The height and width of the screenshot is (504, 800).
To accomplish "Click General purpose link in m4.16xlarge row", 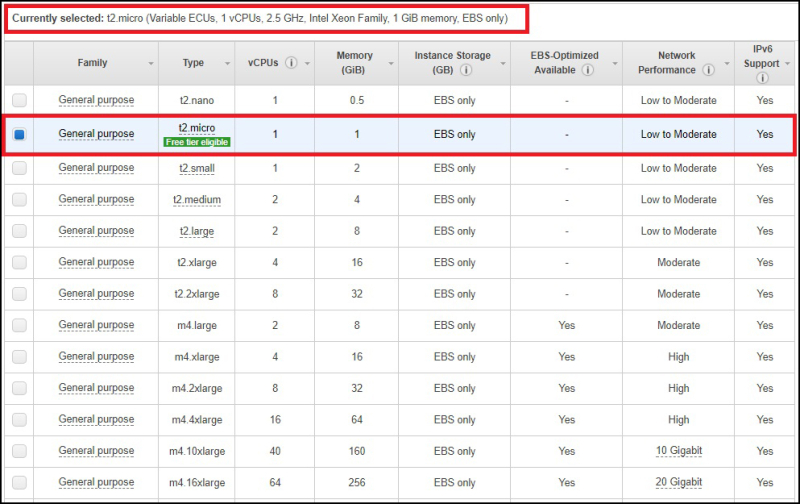I will pos(96,482).
